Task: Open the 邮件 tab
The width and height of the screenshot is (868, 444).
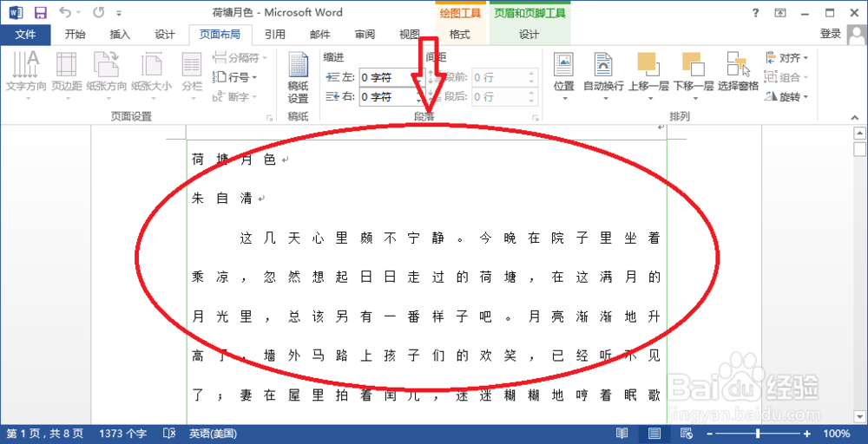Action: point(320,35)
